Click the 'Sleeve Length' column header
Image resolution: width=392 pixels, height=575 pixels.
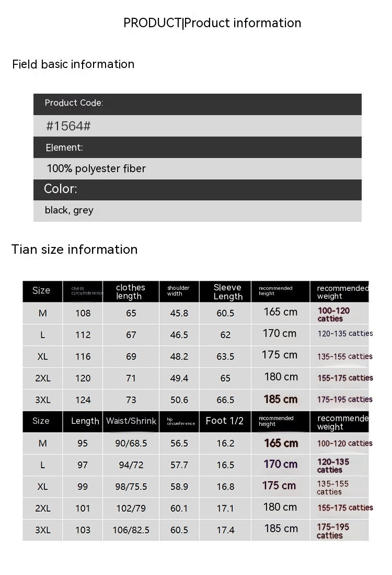tap(228, 291)
